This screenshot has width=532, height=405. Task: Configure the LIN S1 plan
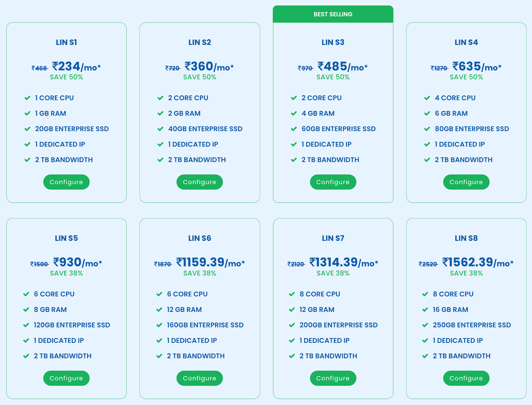click(66, 182)
